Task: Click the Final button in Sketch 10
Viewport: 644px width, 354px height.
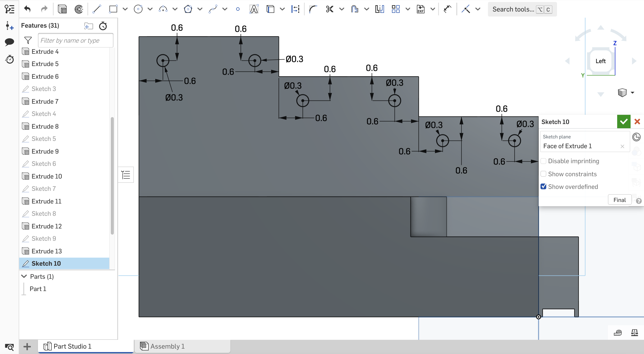Action: click(619, 200)
